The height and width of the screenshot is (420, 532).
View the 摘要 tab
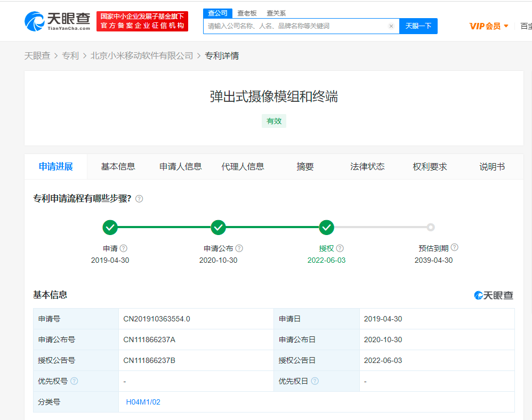coord(304,166)
